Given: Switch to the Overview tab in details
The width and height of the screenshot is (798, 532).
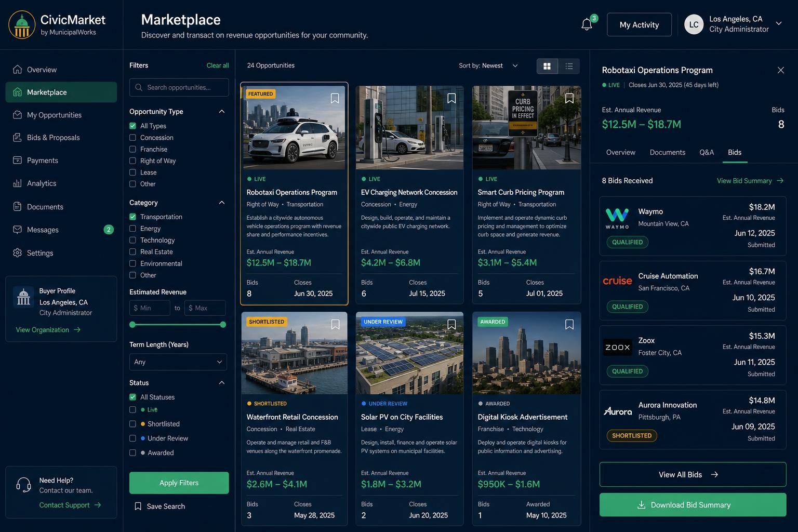Looking at the screenshot, I should pyautogui.click(x=620, y=152).
